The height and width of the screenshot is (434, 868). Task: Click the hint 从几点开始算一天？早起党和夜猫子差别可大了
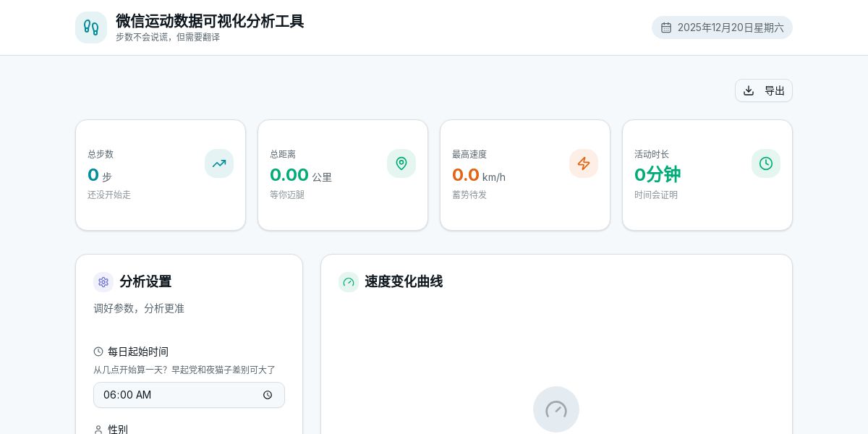pyautogui.click(x=184, y=370)
